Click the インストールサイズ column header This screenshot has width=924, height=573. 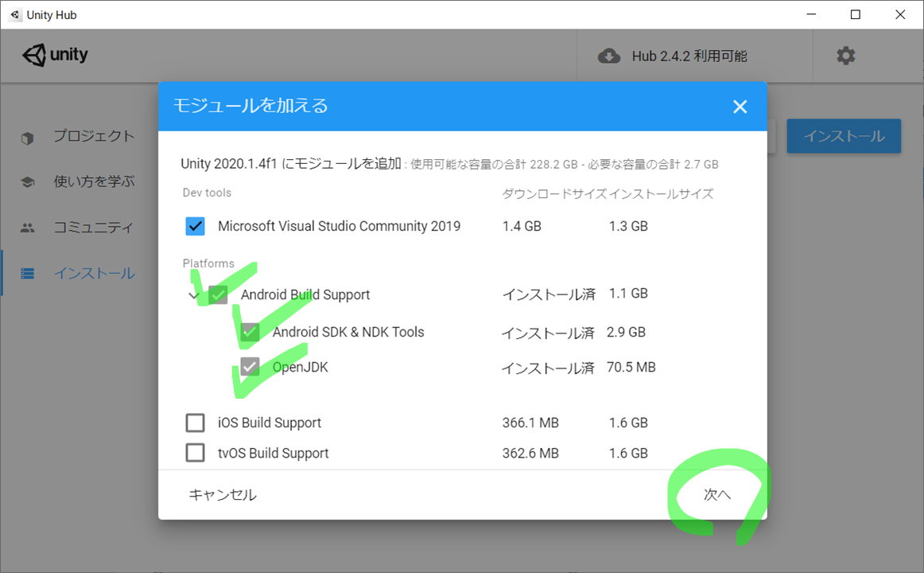(661, 194)
